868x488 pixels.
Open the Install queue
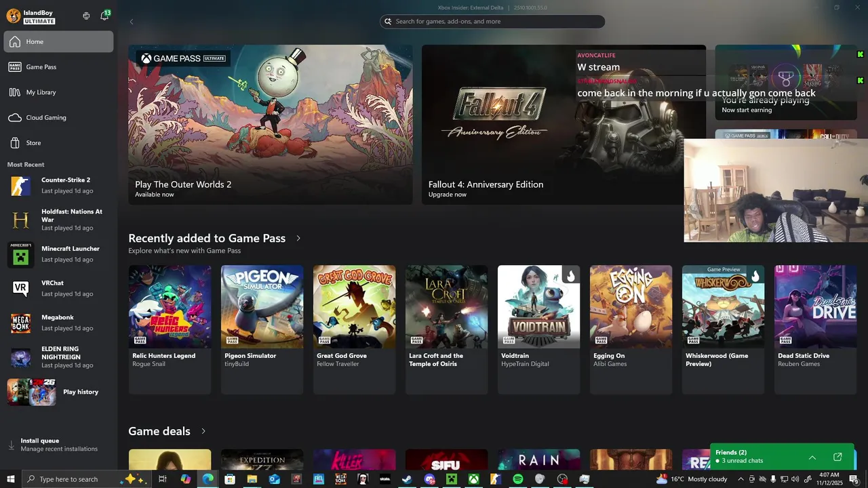pyautogui.click(x=58, y=445)
